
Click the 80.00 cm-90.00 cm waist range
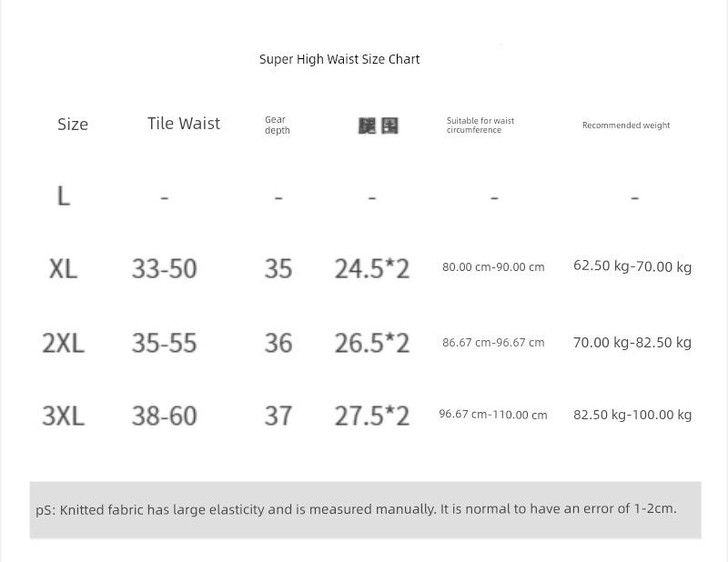click(x=493, y=267)
